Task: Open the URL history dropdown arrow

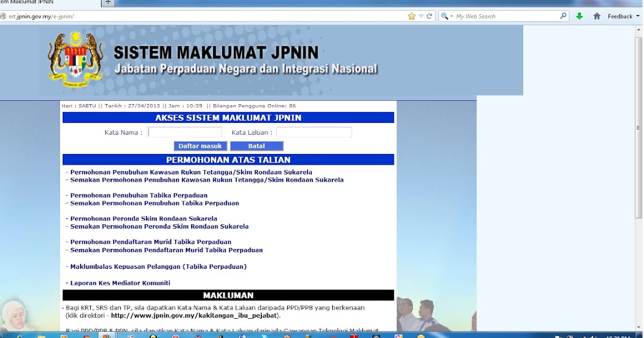Action: pyautogui.click(x=421, y=17)
